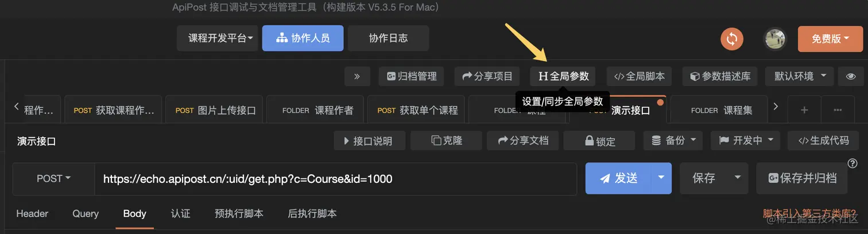Viewport: 868px width, 234px height.
Task: Open 发送 button dropdown arrow
Action: pyautogui.click(x=661, y=178)
